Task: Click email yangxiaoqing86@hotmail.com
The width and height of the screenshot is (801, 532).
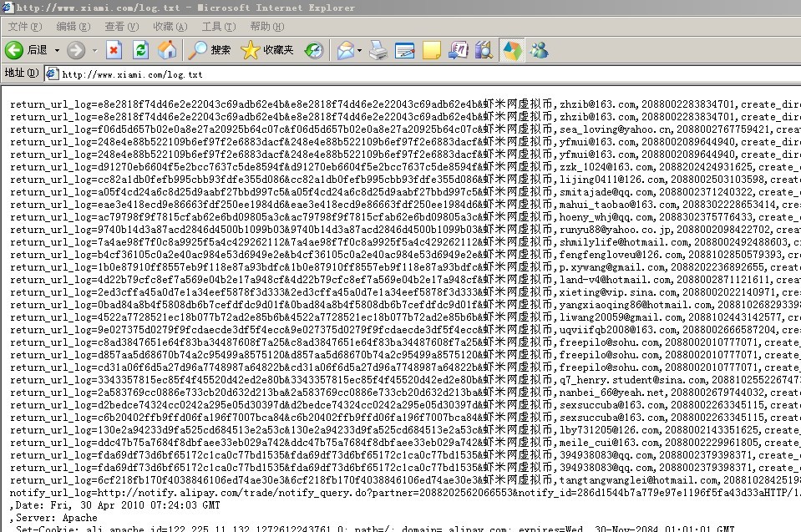Action: point(636,305)
